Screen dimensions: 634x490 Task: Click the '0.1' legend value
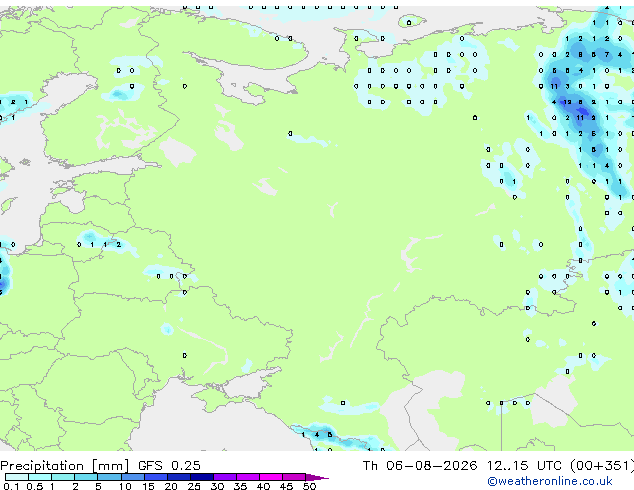point(11,486)
